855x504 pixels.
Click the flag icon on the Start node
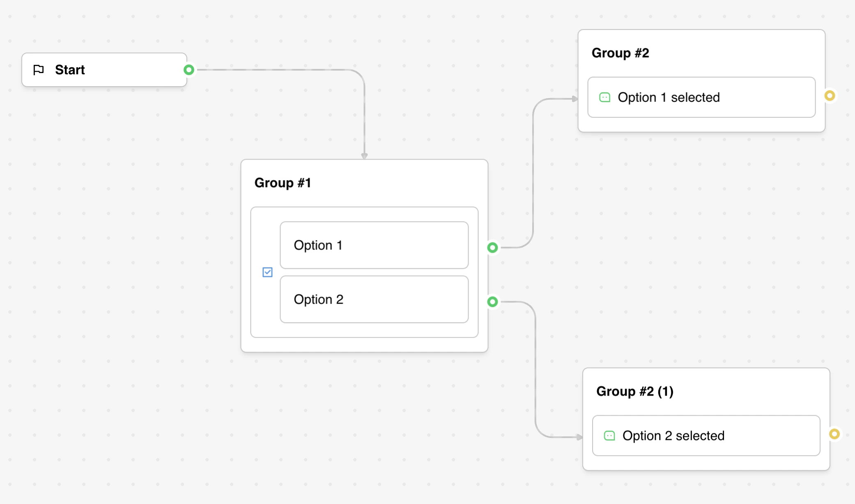pos(39,70)
